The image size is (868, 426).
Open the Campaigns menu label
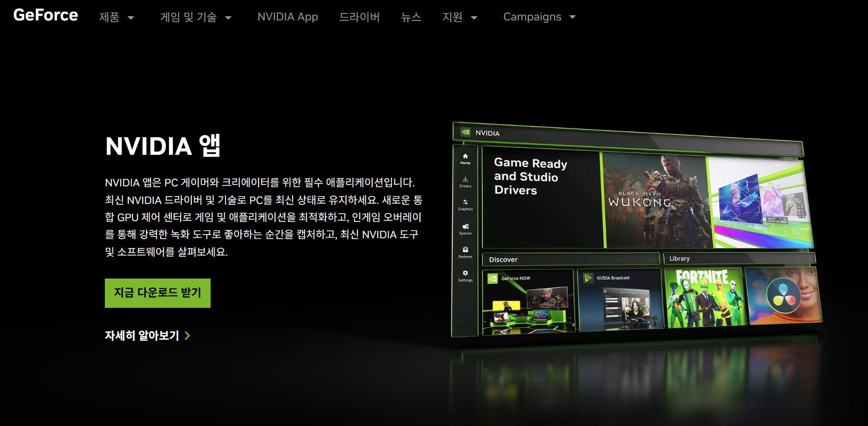(x=532, y=17)
